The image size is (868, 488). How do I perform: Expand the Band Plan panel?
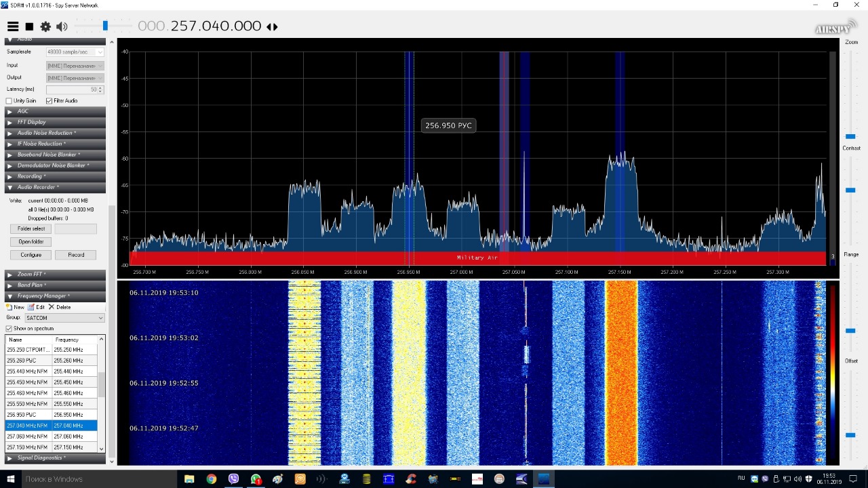coord(55,285)
